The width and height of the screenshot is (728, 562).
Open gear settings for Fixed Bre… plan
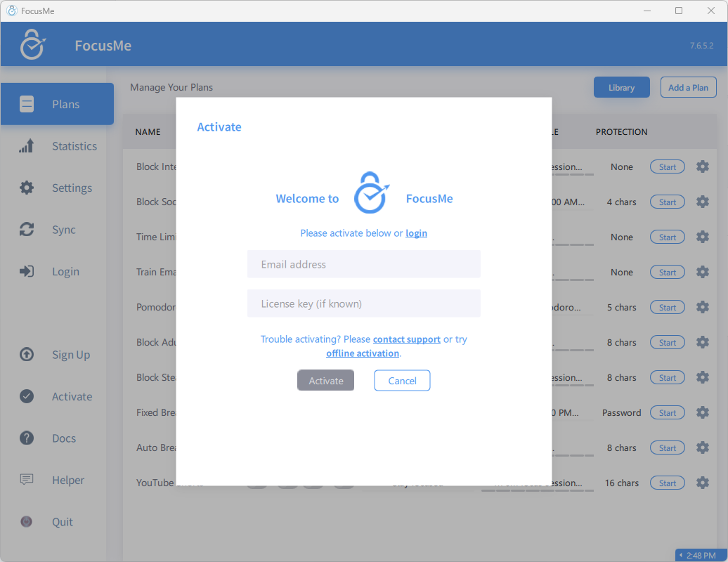[x=703, y=412]
